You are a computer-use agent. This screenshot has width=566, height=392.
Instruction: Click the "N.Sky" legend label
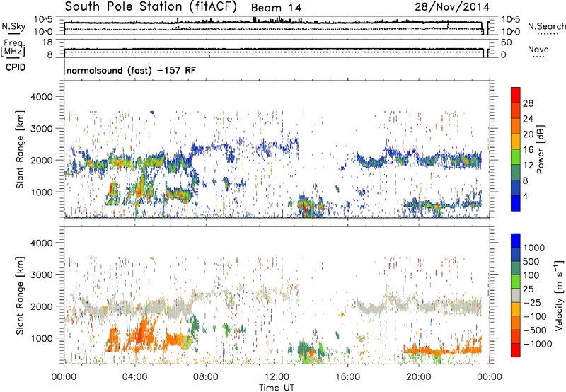[13, 26]
